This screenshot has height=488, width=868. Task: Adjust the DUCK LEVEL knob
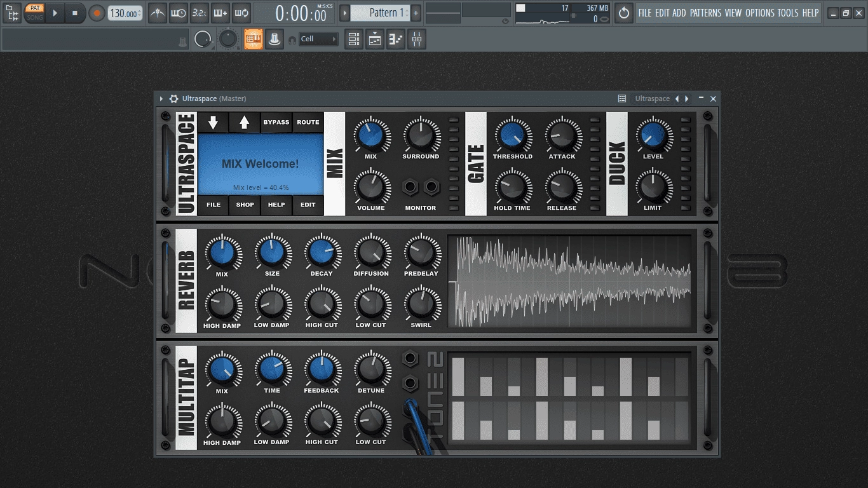point(653,135)
